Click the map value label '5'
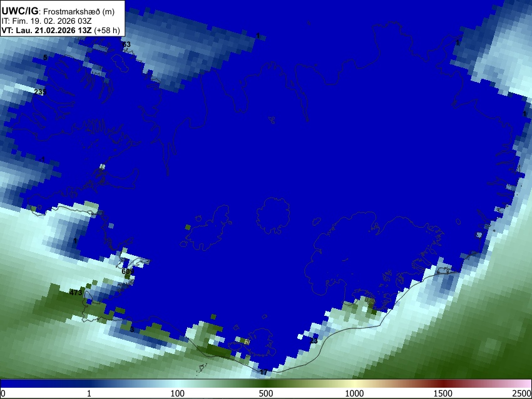This screenshot has height=399, width=532. pos(45,58)
